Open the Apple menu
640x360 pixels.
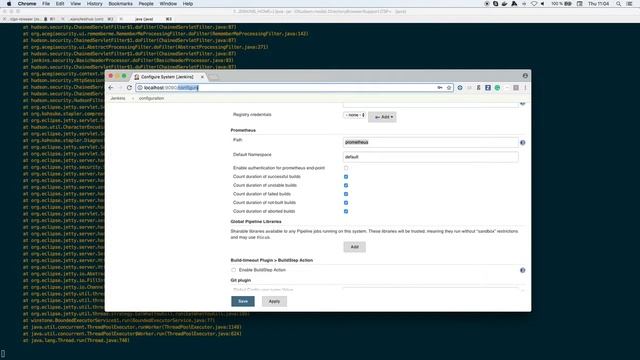9,4
